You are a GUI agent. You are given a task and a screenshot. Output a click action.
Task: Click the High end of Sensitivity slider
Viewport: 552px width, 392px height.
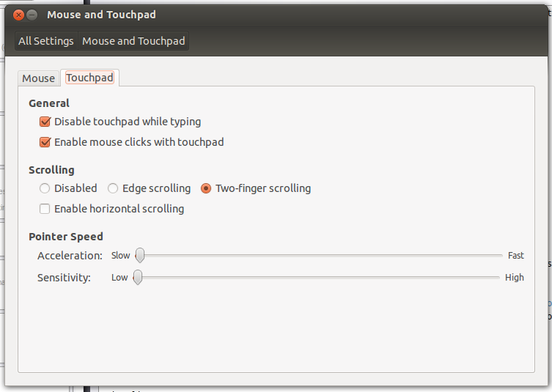(x=515, y=277)
